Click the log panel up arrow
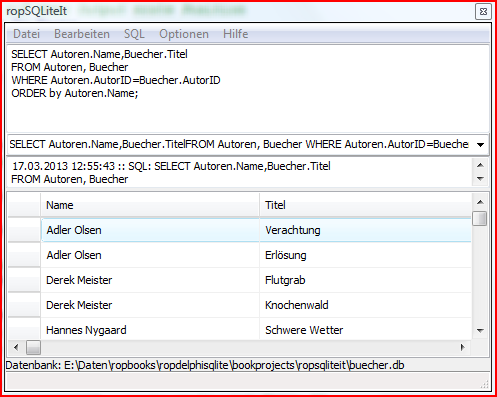This screenshot has width=497, height=397. click(480, 165)
